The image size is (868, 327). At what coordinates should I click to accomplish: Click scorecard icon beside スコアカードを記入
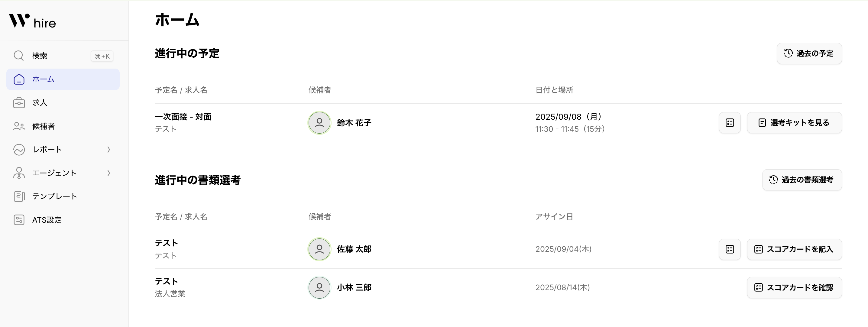pyautogui.click(x=730, y=249)
